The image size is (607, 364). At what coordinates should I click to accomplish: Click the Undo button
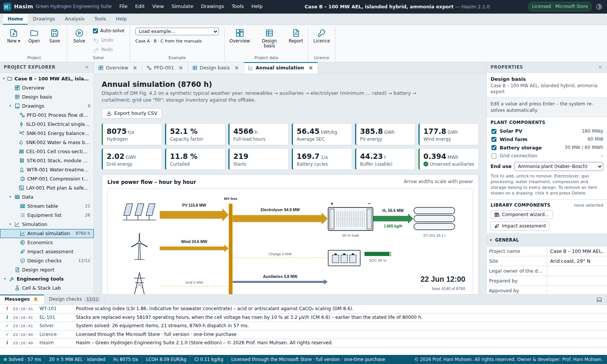click(x=104, y=40)
